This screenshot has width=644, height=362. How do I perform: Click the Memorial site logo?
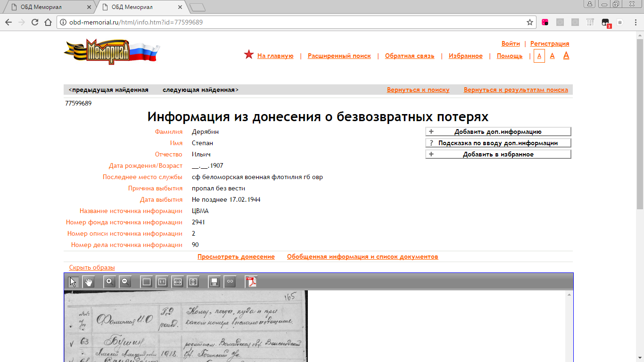(x=112, y=51)
